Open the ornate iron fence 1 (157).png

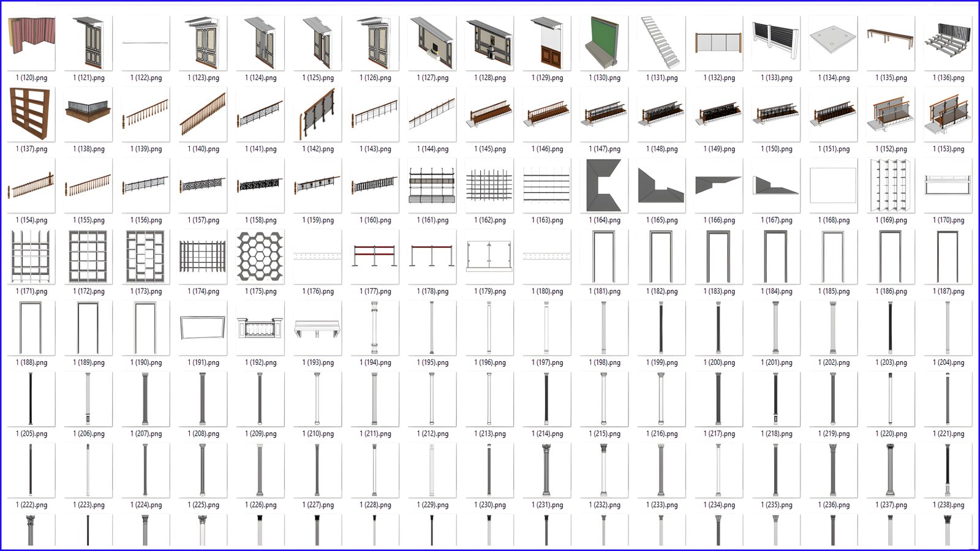click(203, 185)
